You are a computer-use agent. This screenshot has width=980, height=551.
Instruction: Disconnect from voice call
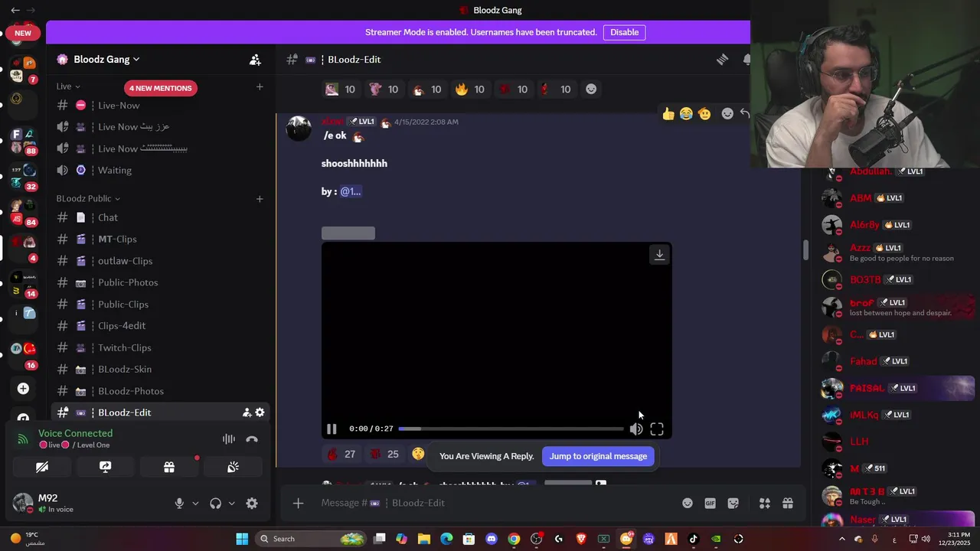point(252,439)
